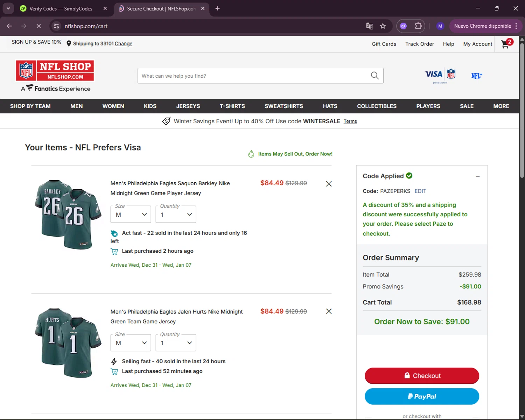The width and height of the screenshot is (525, 420).
Task: Open WOMEN navigation menu
Action: click(x=113, y=106)
